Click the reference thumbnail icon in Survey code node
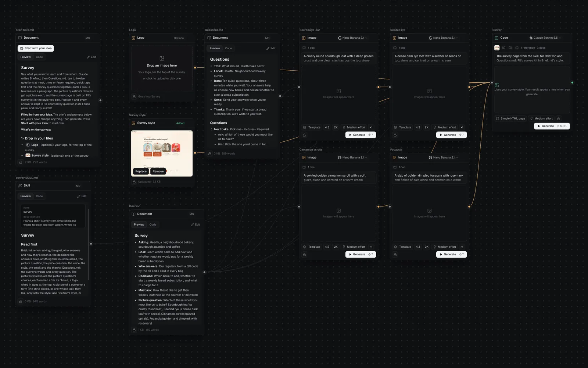Screen dimensions: 588x368 point(497,47)
